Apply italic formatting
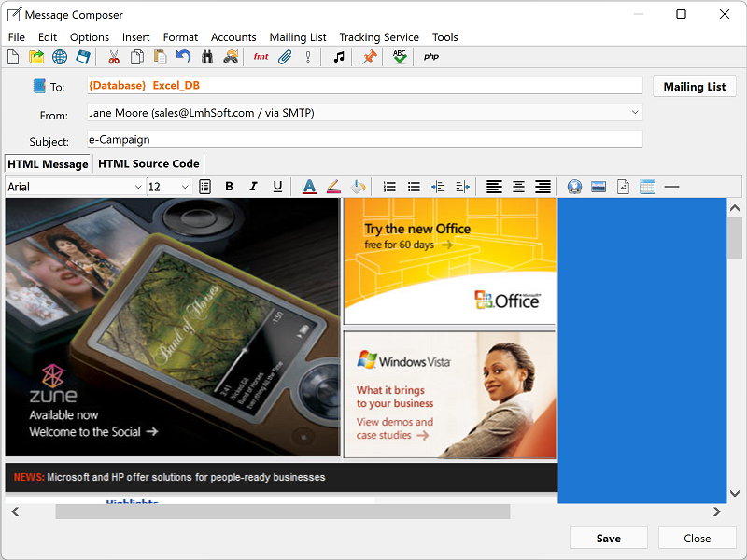 click(x=253, y=187)
